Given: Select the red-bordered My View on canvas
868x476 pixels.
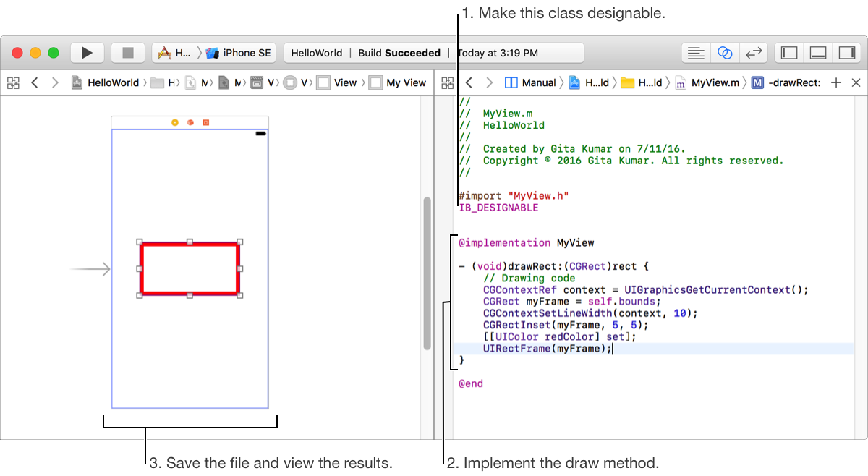Looking at the screenshot, I should pyautogui.click(x=190, y=268).
